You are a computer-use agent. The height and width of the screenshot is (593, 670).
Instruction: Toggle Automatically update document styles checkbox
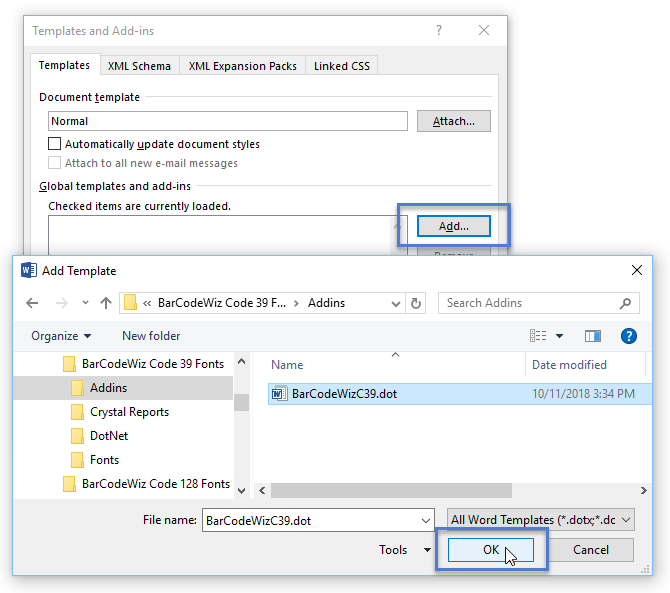(54, 144)
